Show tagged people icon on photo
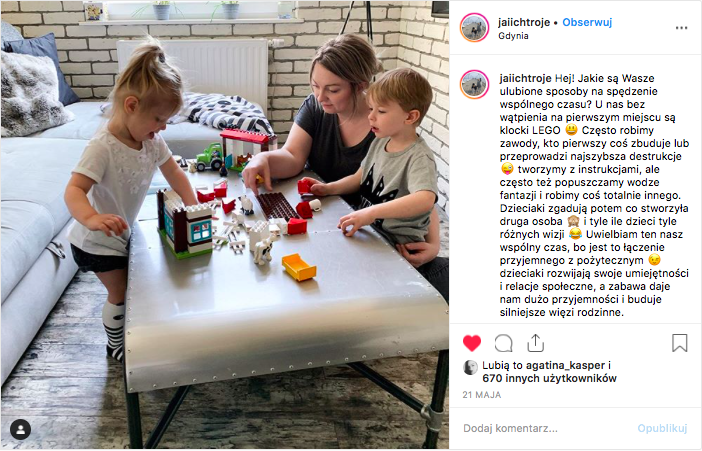The height and width of the screenshot is (451, 702). 20,430
